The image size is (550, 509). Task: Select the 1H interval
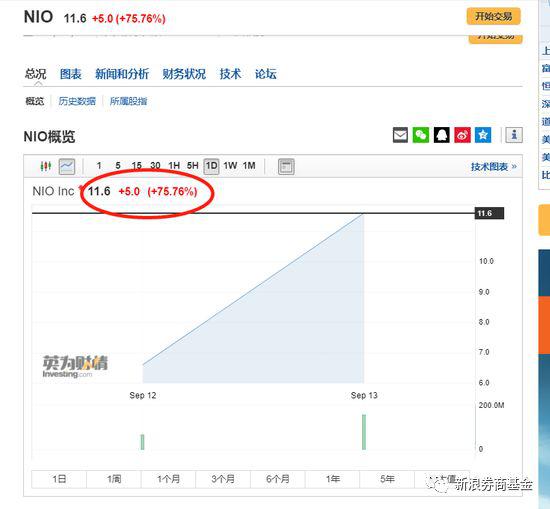(174, 166)
